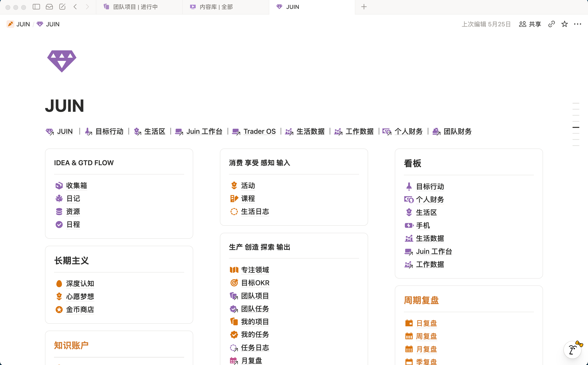Open the 任务日志 page link
The height and width of the screenshot is (365, 588).
[x=255, y=348]
